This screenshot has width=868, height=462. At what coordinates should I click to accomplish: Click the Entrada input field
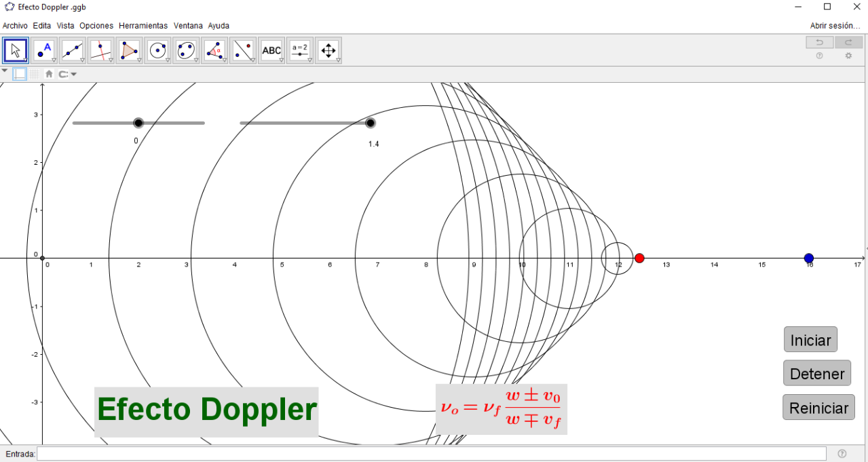click(432, 453)
